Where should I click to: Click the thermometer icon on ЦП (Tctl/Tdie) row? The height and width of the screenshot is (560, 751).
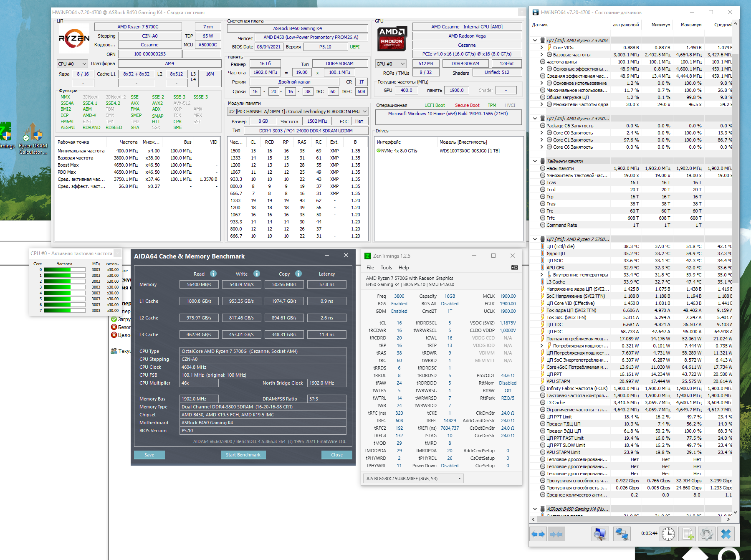(543, 246)
